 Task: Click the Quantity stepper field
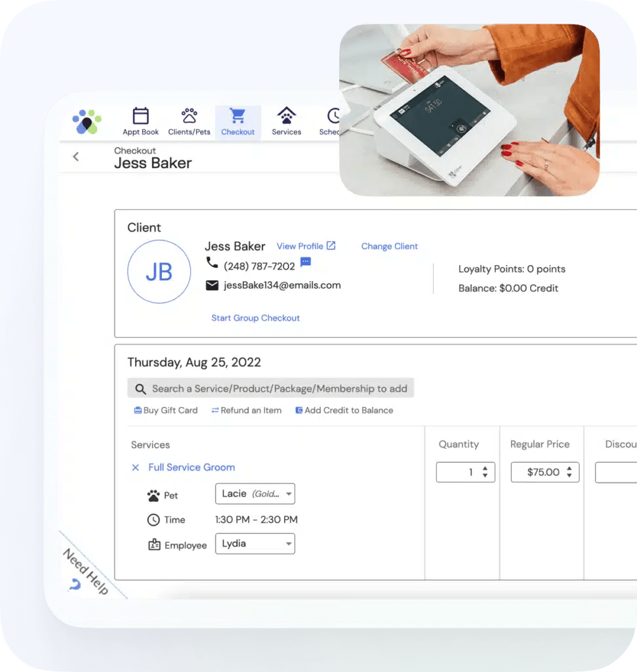tap(465, 472)
